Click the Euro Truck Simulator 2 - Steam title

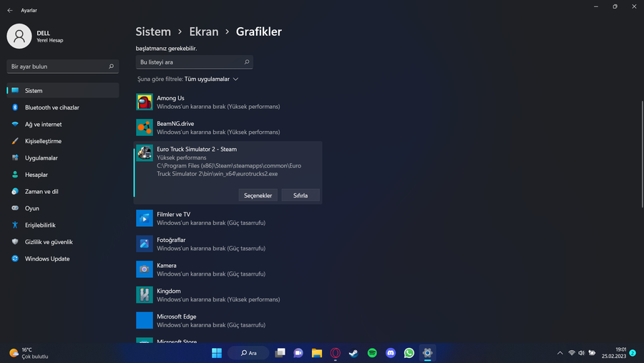[x=197, y=149]
